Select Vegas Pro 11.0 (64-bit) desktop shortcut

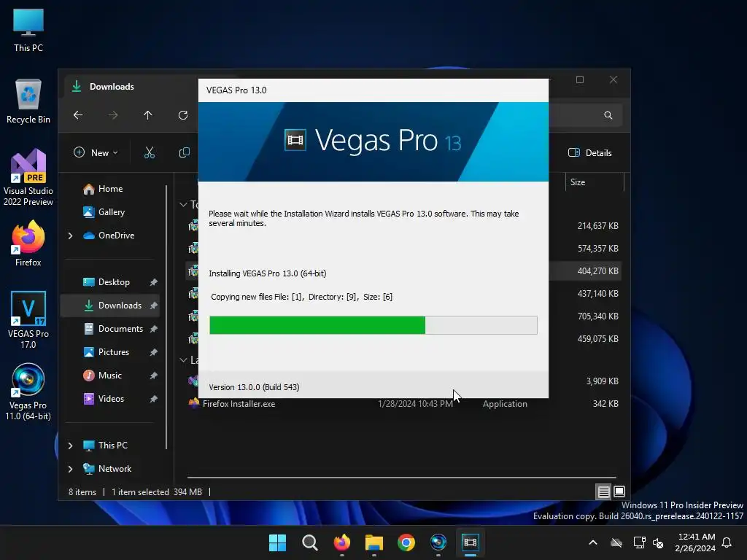click(28, 392)
